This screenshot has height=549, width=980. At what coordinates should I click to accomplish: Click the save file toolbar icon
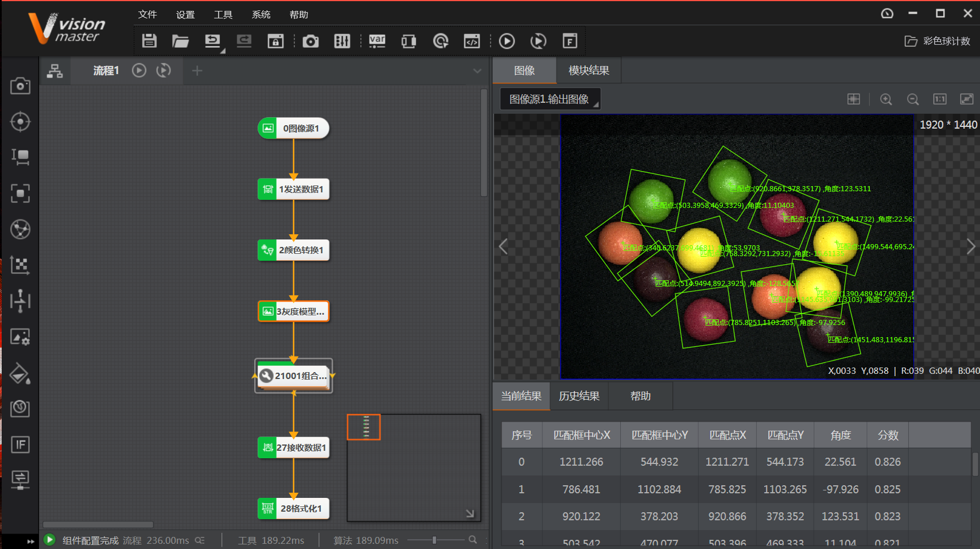149,41
